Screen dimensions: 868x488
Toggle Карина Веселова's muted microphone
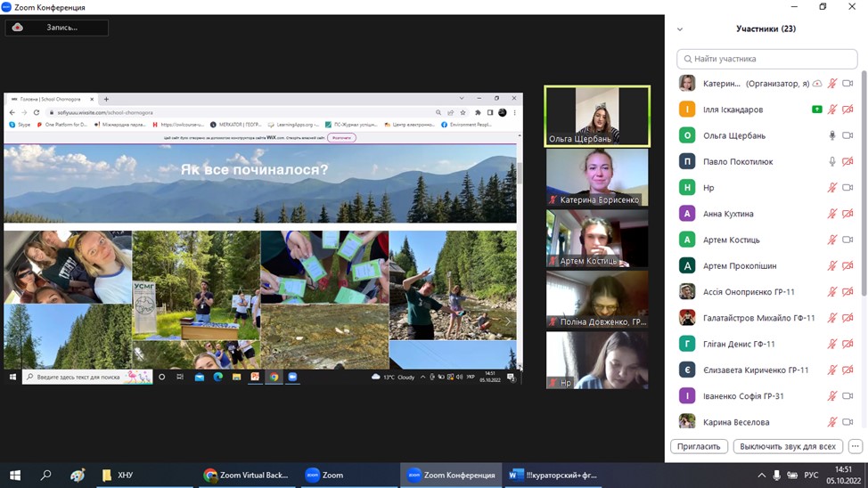click(832, 422)
